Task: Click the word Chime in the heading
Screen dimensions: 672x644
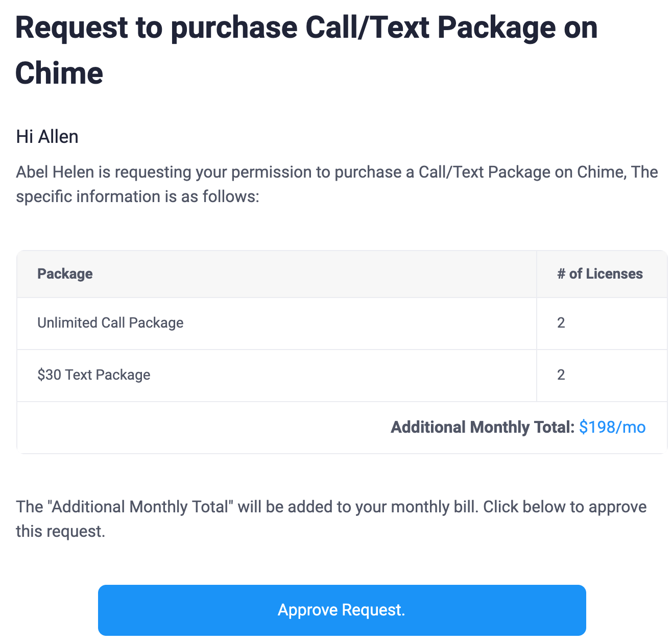Action: coord(59,73)
